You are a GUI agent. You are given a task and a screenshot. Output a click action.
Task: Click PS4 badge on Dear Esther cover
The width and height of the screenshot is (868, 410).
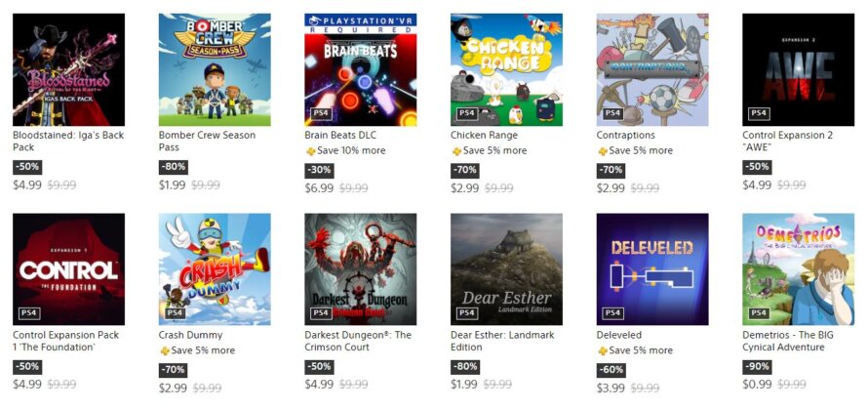467,313
